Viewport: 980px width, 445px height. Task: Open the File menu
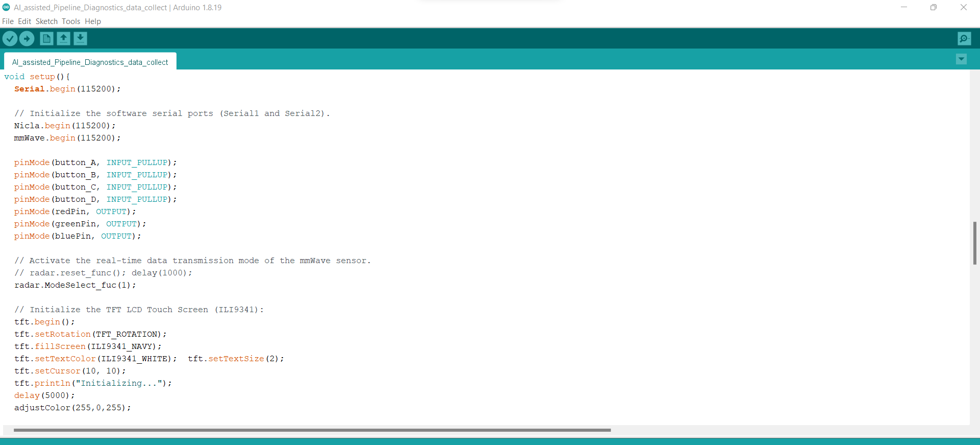8,21
